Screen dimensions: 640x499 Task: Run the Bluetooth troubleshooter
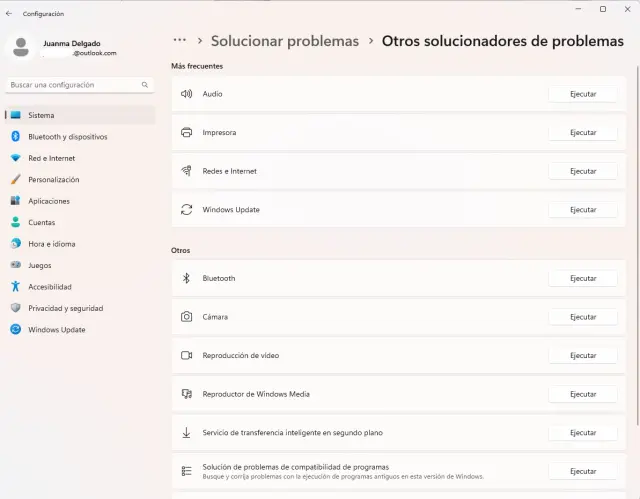click(x=583, y=279)
